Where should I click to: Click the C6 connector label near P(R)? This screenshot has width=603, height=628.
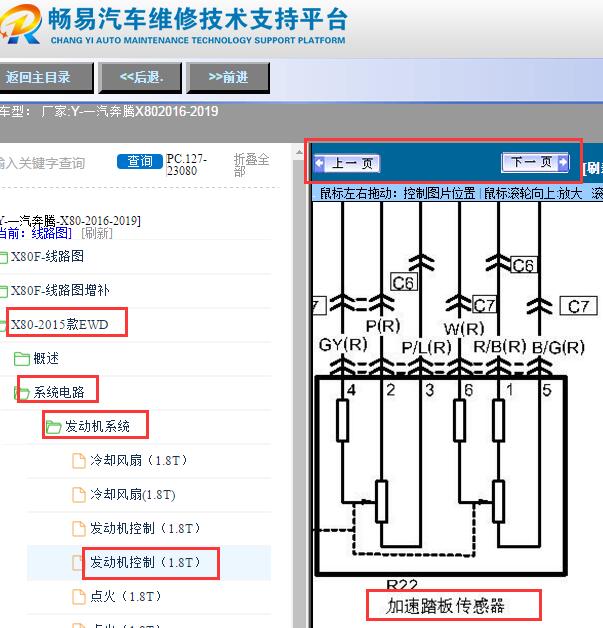404,282
